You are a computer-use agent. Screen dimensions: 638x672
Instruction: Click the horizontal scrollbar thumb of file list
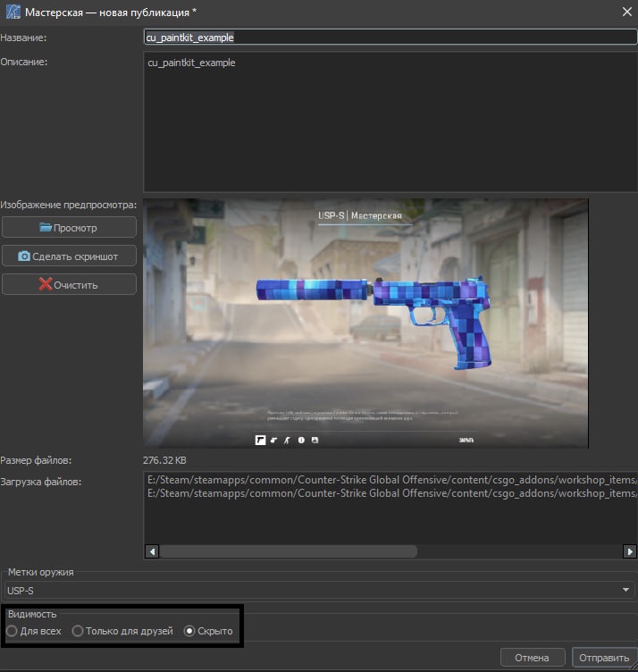click(x=289, y=551)
